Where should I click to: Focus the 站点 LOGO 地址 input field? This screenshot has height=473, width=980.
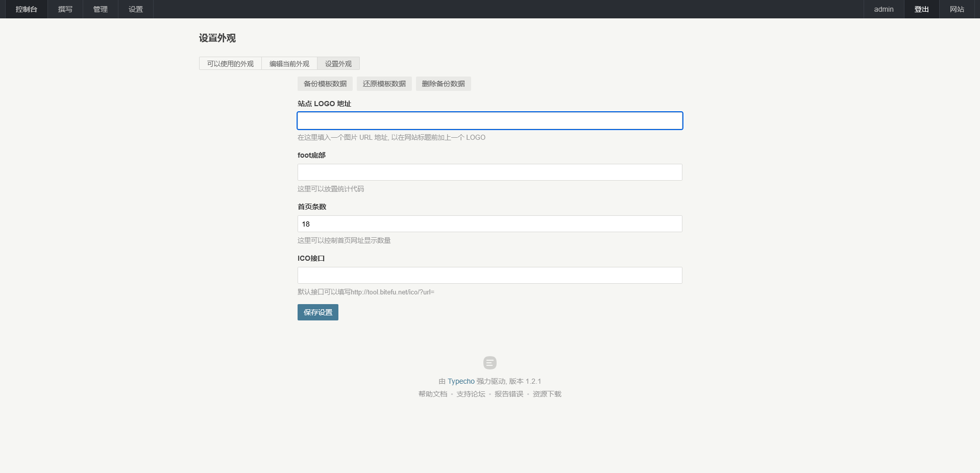[489, 121]
